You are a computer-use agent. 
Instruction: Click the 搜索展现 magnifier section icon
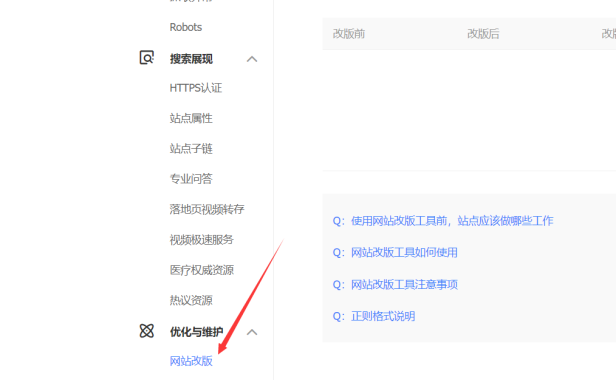point(147,58)
